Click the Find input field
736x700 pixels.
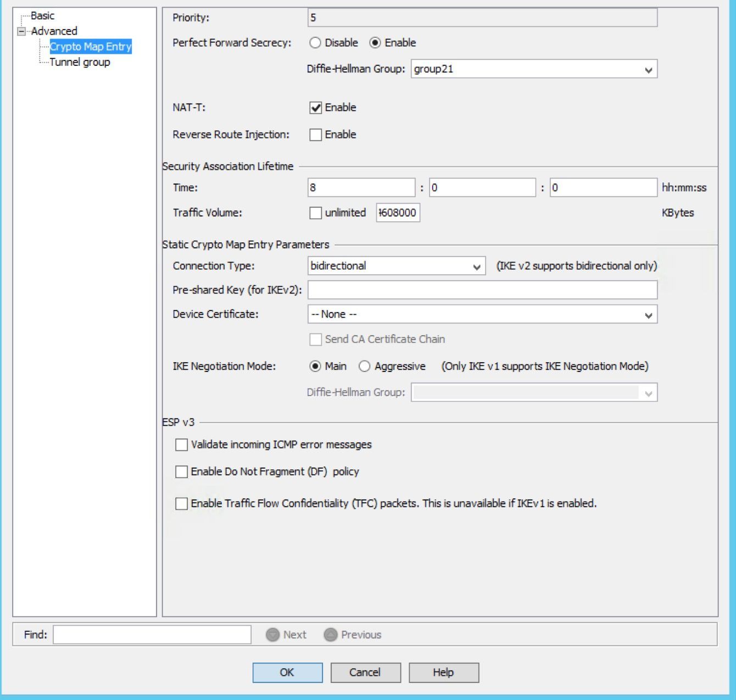[x=151, y=635]
